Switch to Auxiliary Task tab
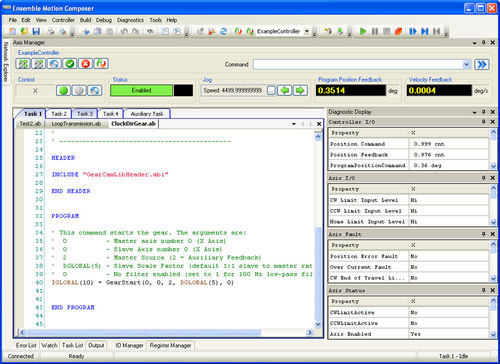 pyautogui.click(x=147, y=114)
